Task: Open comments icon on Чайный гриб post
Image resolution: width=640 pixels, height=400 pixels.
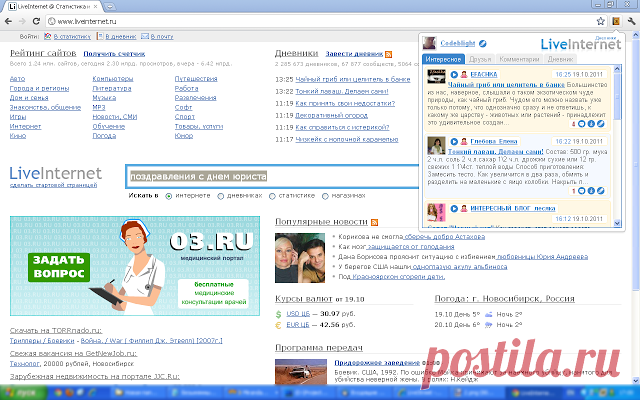Action: (582, 124)
